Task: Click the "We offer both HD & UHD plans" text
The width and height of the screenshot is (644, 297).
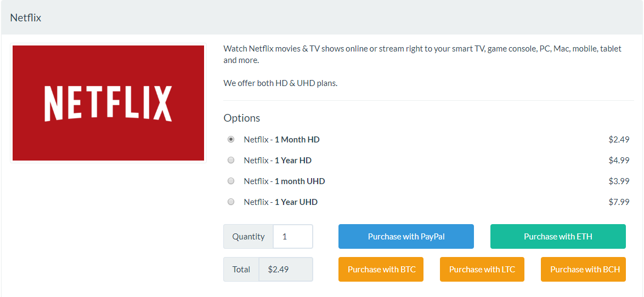Action: [x=280, y=83]
